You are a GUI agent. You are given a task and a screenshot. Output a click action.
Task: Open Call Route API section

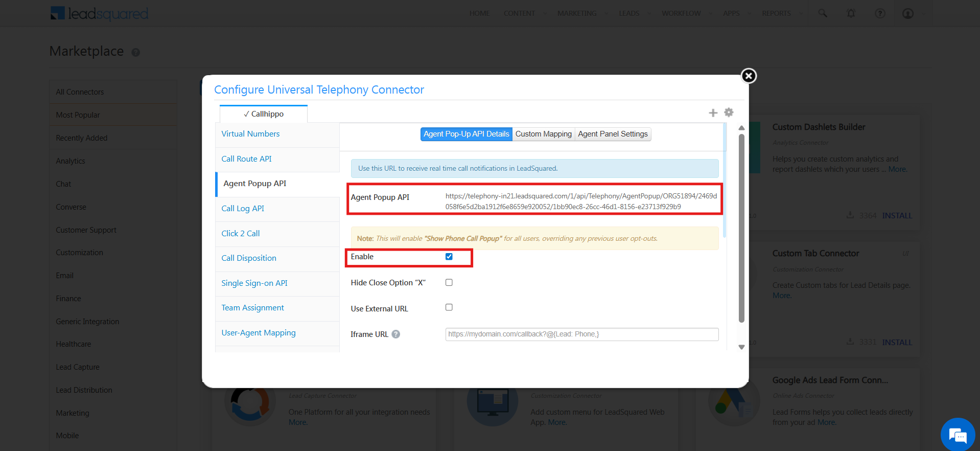(x=277, y=159)
